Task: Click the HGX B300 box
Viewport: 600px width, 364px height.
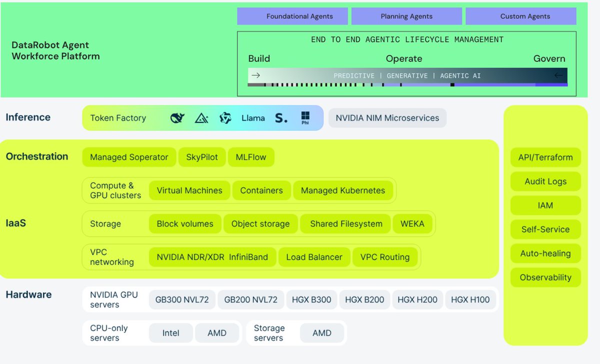Action: (311, 300)
